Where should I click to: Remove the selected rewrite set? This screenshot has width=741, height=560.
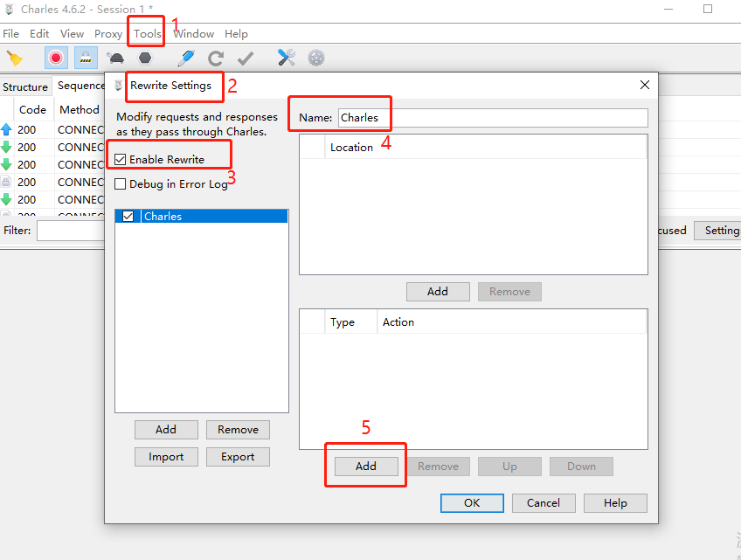pos(238,430)
